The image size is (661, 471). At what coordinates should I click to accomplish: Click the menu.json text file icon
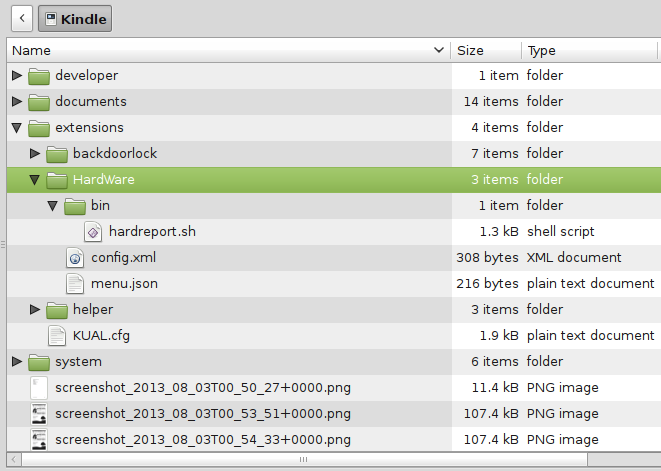(75, 283)
